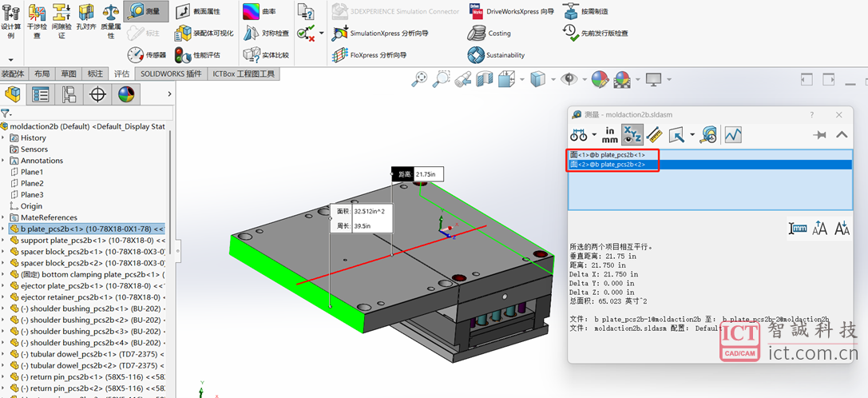
Task: Open arc/circle measurement dropdown in Measure dialog
Action: click(594, 135)
